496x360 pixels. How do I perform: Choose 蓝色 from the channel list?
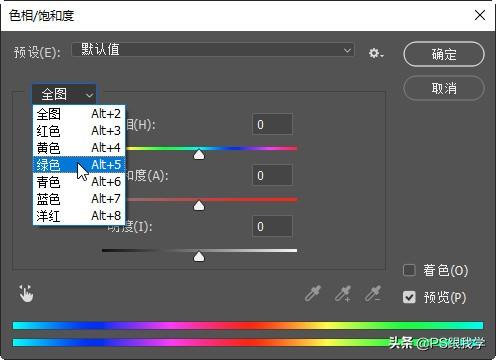(x=79, y=199)
